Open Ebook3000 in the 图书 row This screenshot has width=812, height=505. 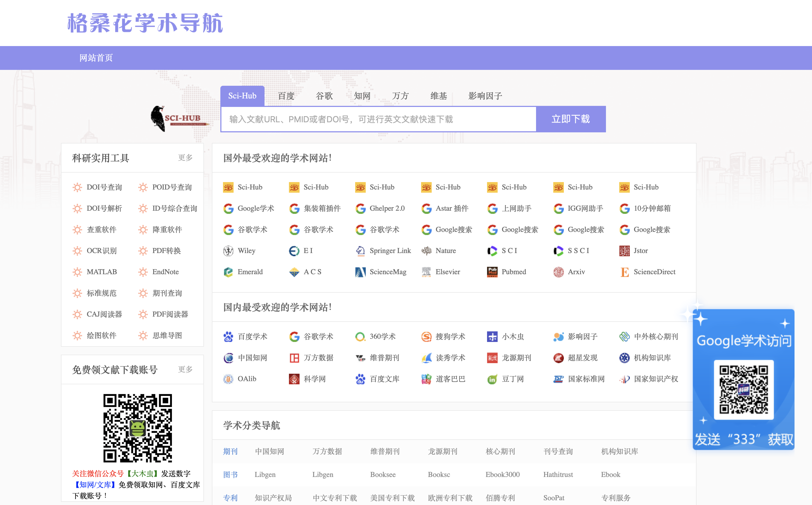[x=503, y=475]
